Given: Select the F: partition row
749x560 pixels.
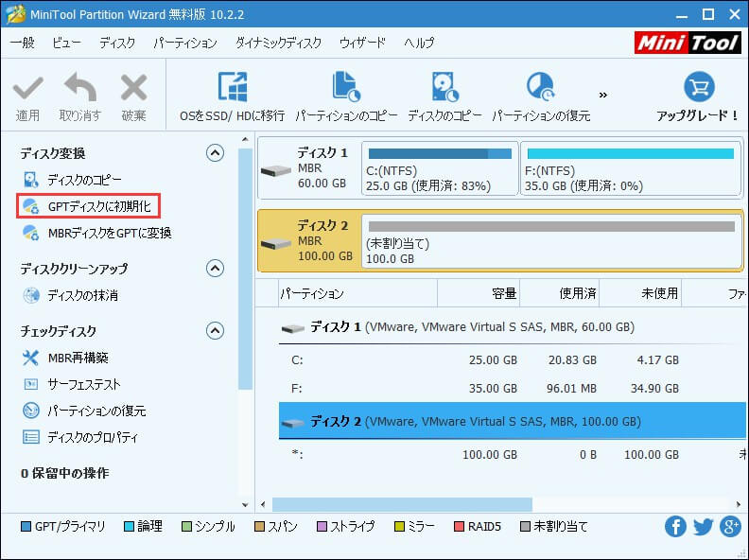Looking at the screenshot, I should 512,388.
